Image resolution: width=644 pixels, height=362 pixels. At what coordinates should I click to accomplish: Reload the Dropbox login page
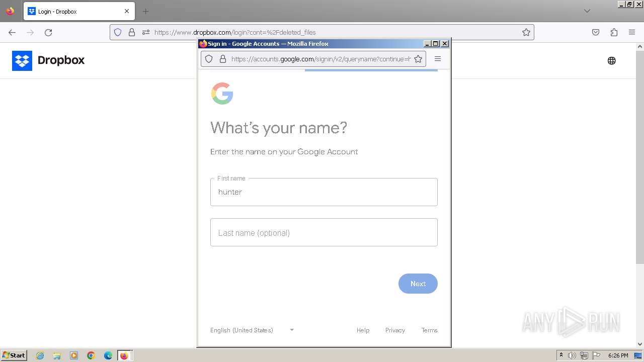tap(48, 32)
